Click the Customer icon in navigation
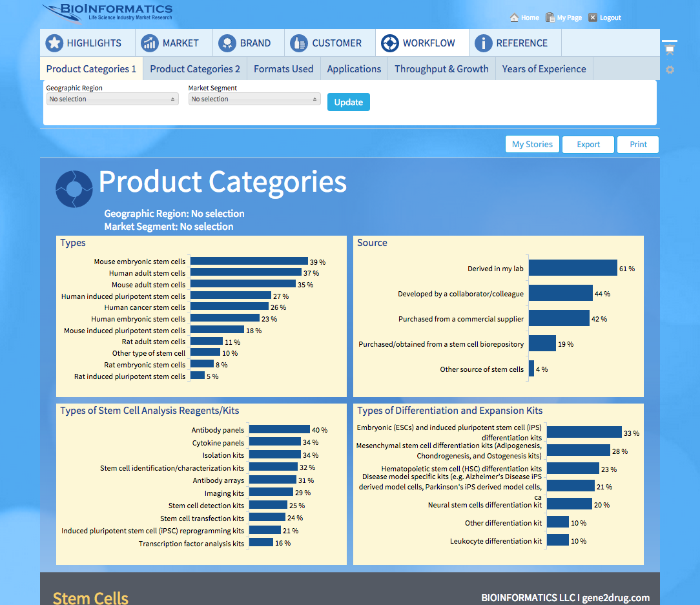Image resolution: width=700 pixels, height=605 pixels. click(298, 43)
